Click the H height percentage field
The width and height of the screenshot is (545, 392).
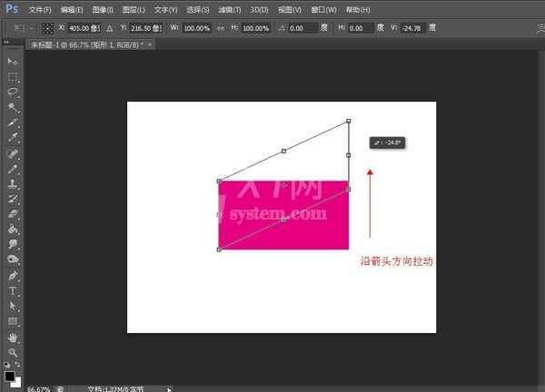(256, 28)
